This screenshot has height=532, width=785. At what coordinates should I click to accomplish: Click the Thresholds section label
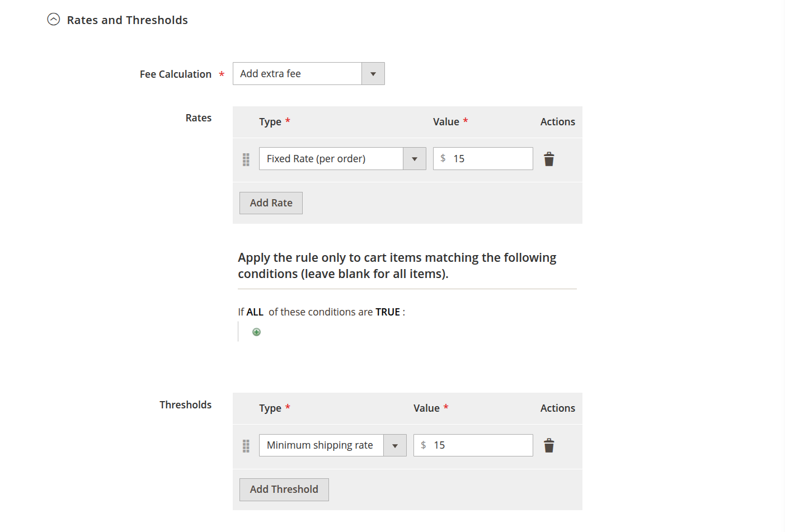coord(185,405)
